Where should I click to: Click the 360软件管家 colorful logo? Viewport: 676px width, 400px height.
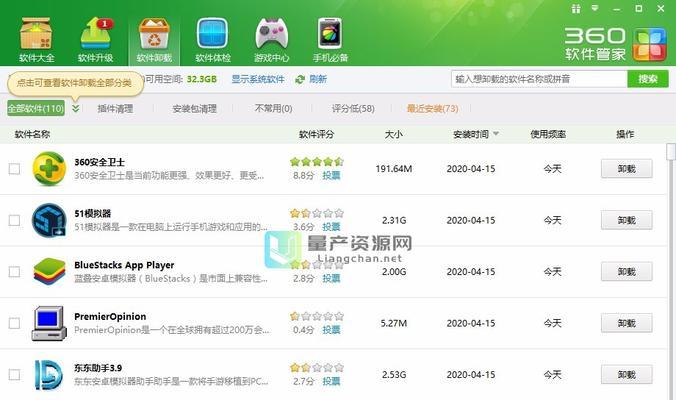tap(650, 44)
